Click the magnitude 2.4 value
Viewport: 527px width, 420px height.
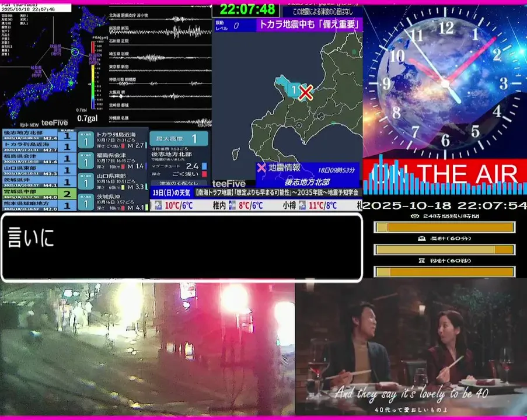click(x=192, y=166)
